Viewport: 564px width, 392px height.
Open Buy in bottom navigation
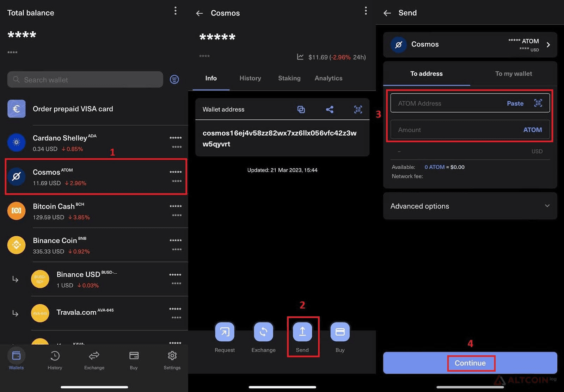134,360
